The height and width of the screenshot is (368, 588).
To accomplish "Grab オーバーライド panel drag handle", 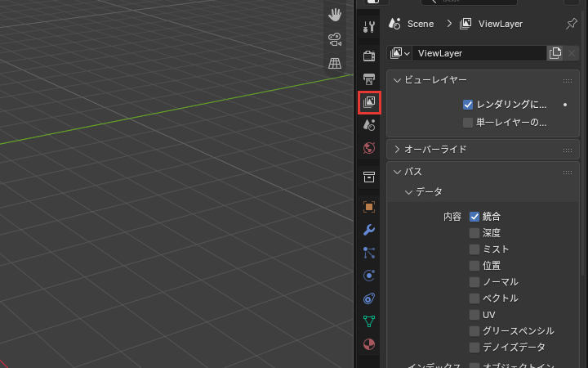I will 568,150.
